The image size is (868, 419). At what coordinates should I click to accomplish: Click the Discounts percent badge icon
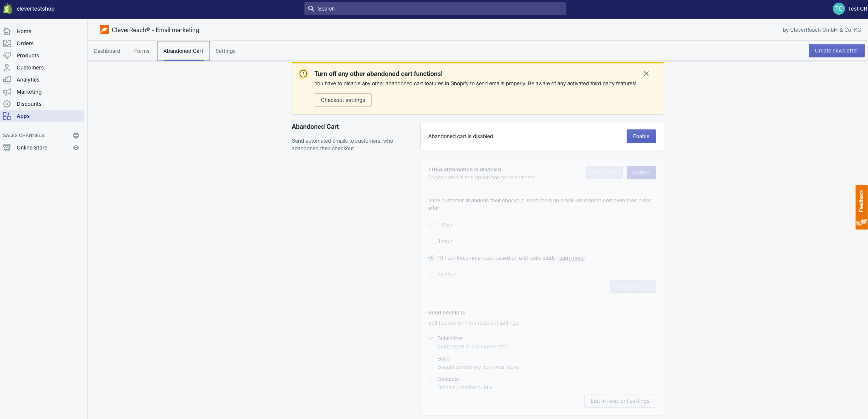coord(7,104)
